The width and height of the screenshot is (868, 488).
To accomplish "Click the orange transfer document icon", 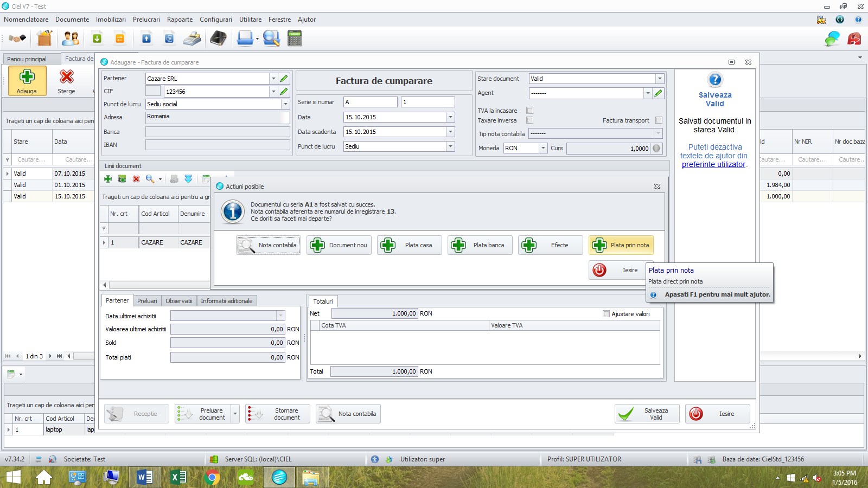I will point(120,38).
